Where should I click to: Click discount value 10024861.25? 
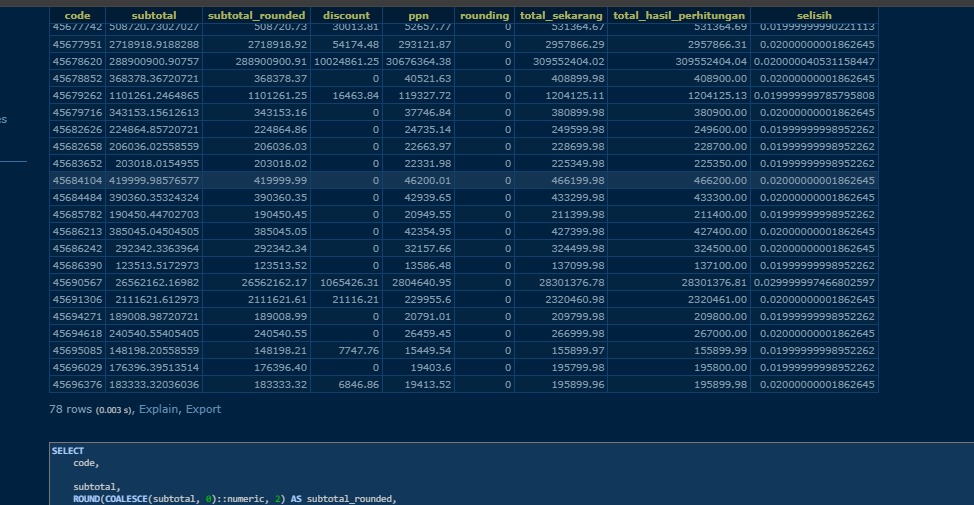tap(347, 61)
